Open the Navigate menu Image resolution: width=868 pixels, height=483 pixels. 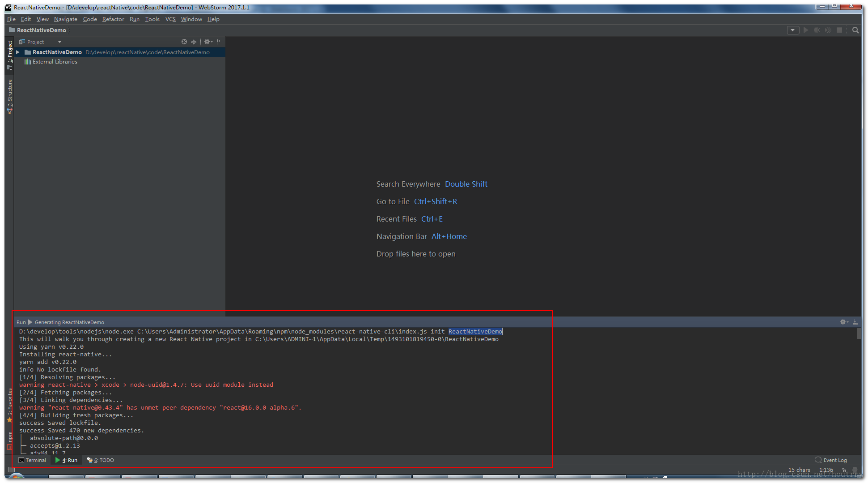[x=66, y=19]
